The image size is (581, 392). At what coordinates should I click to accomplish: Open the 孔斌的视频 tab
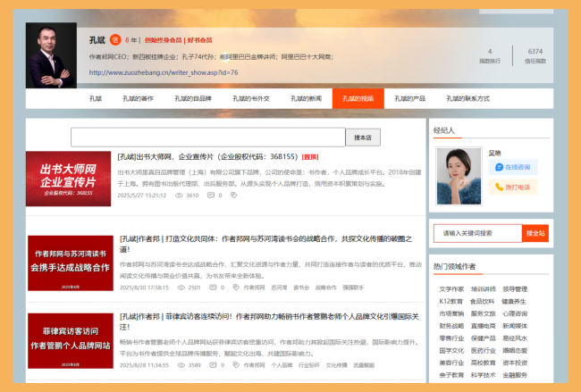click(358, 99)
